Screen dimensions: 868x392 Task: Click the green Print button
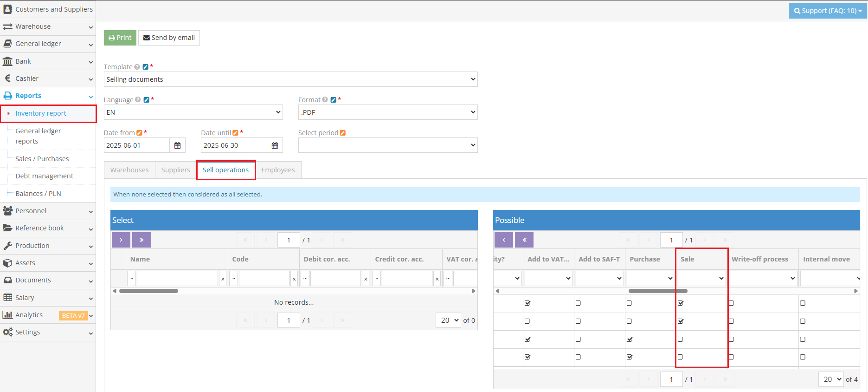click(120, 38)
